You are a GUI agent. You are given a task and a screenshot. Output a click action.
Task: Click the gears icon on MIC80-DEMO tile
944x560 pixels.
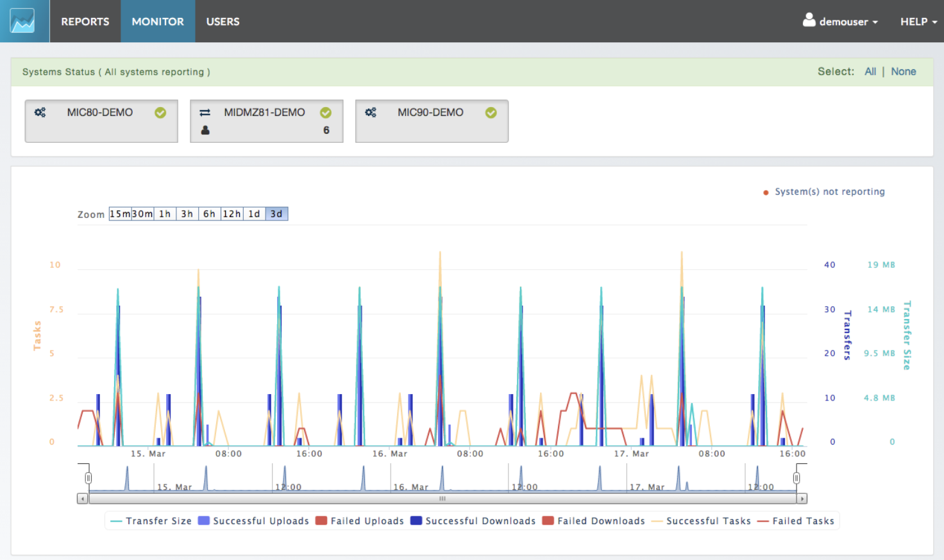click(x=40, y=113)
